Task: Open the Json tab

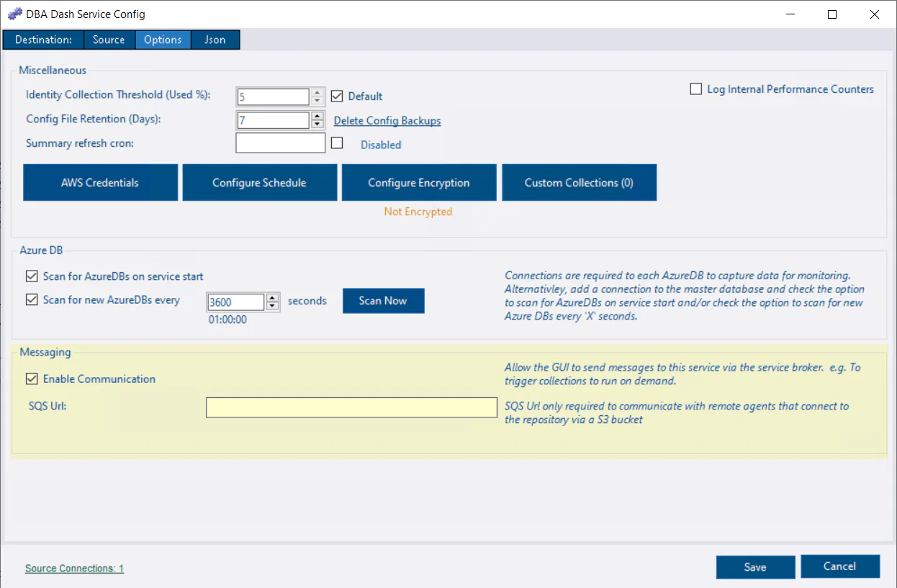Action: pos(215,40)
